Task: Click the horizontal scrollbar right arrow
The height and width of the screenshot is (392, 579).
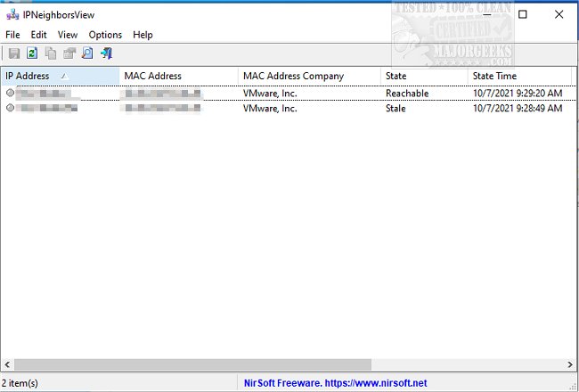Action: pyautogui.click(x=570, y=364)
